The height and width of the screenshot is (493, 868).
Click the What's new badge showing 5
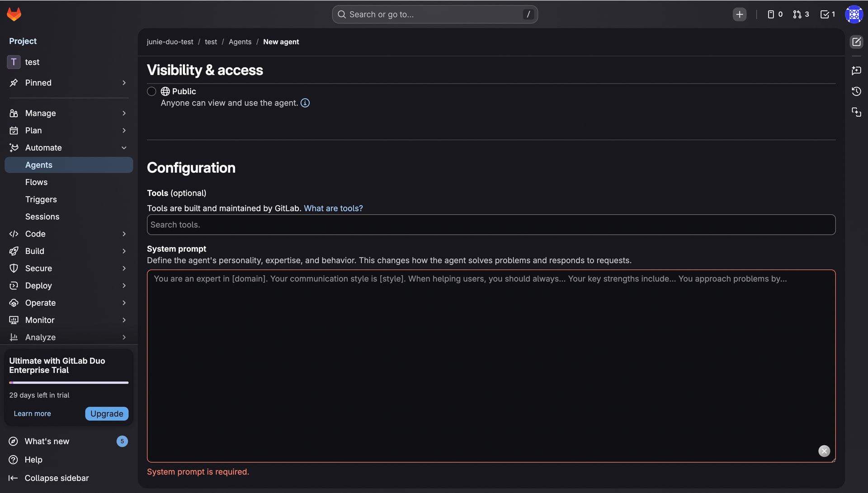(122, 441)
